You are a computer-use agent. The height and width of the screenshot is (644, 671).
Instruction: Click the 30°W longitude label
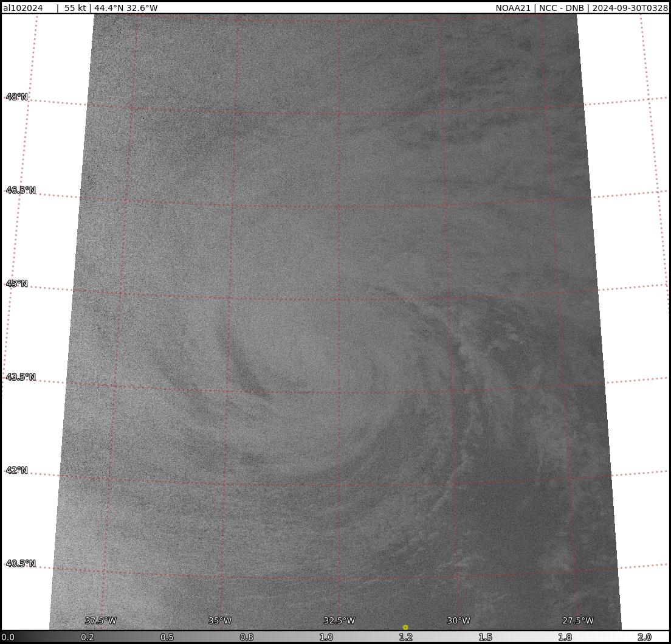(x=458, y=620)
